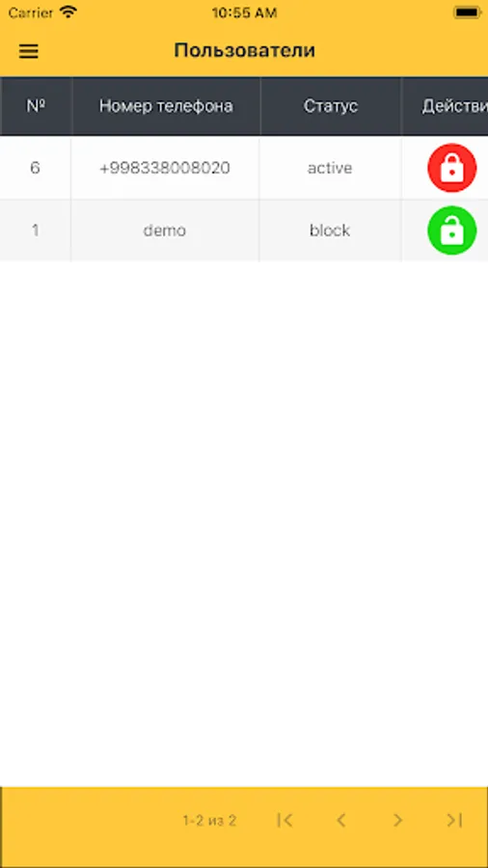Click the block status cell
Screen dimensions: 488x868
(330, 231)
